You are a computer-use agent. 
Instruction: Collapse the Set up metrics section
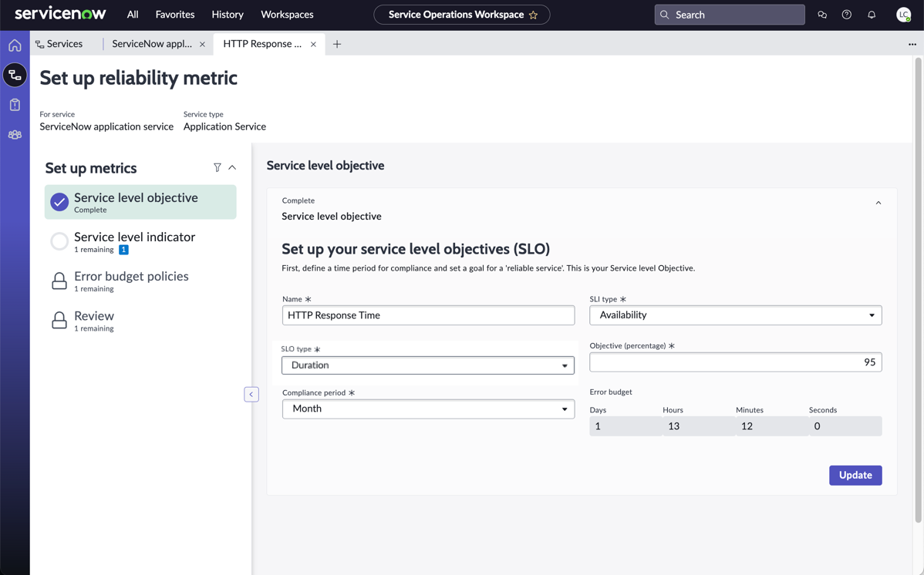[x=232, y=168]
